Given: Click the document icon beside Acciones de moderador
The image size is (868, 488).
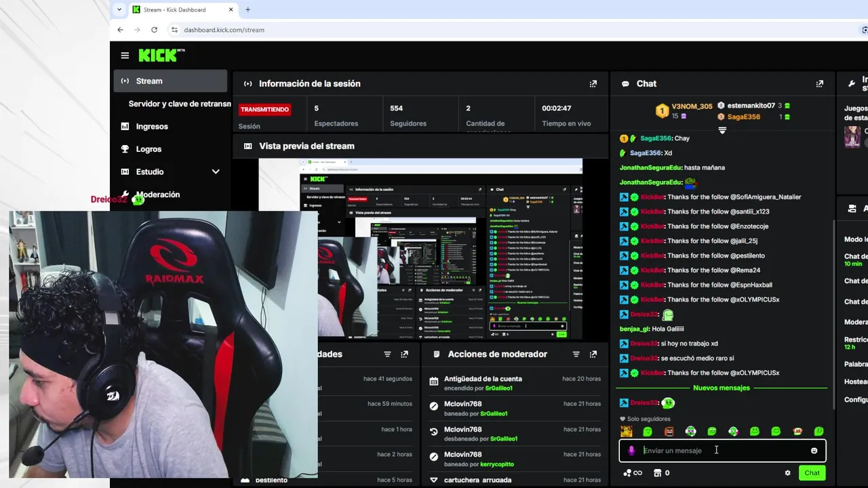Looking at the screenshot, I should point(437,354).
